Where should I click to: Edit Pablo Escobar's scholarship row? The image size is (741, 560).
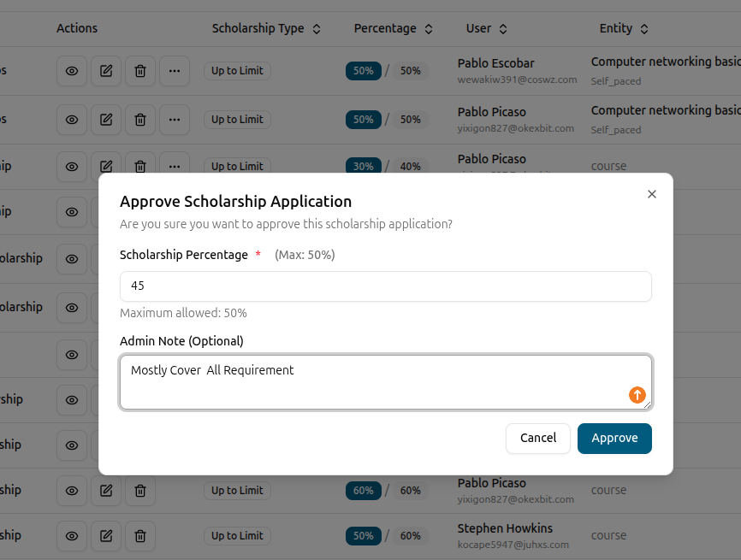pos(106,71)
